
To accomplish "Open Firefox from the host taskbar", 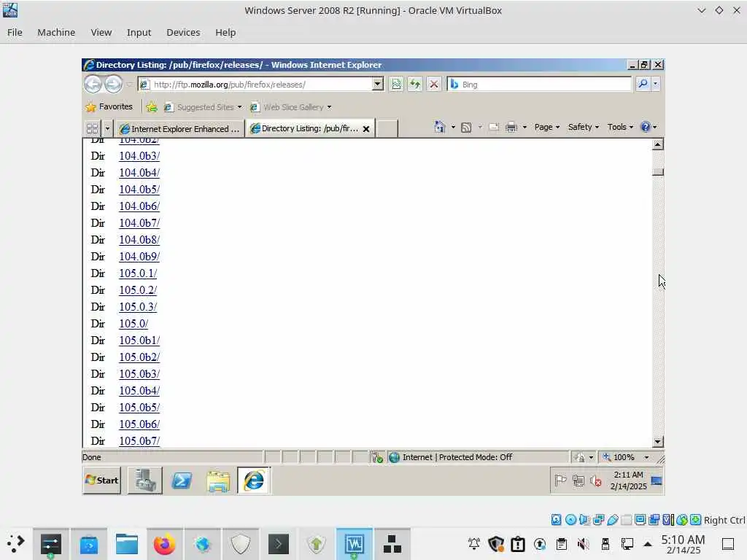I will [x=164, y=544].
